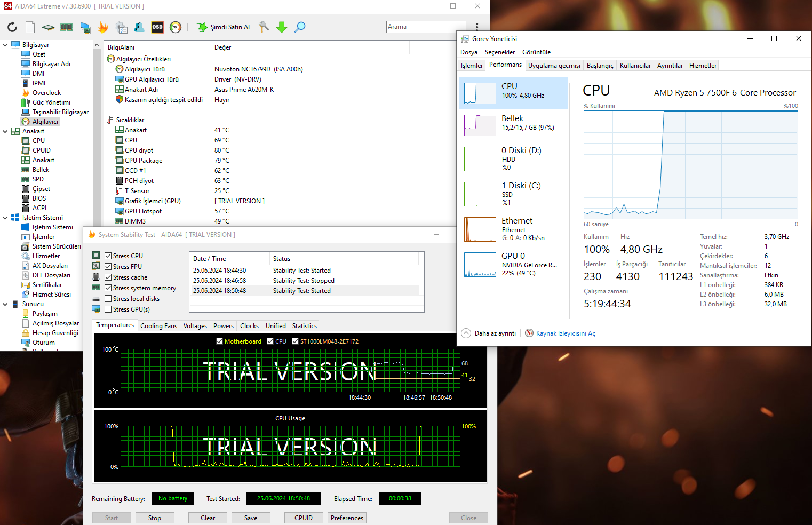The width and height of the screenshot is (812, 525).
Task: Click the CPU thumbnail in Görev Yöneticisi
Action: point(480,93)
